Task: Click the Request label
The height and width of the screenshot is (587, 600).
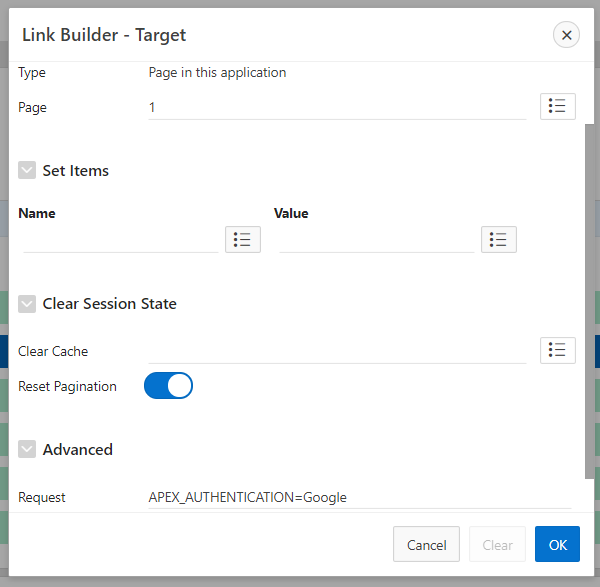Action: click(x=42, y=497)
